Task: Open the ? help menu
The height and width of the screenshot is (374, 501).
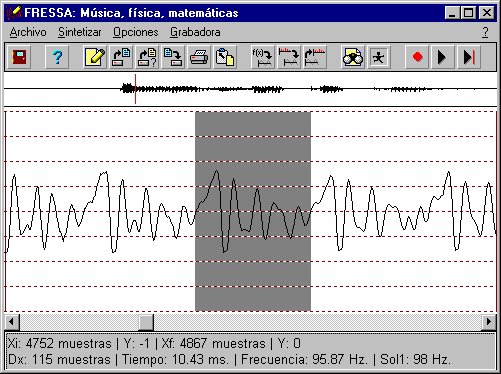Action: click(485, 32)
